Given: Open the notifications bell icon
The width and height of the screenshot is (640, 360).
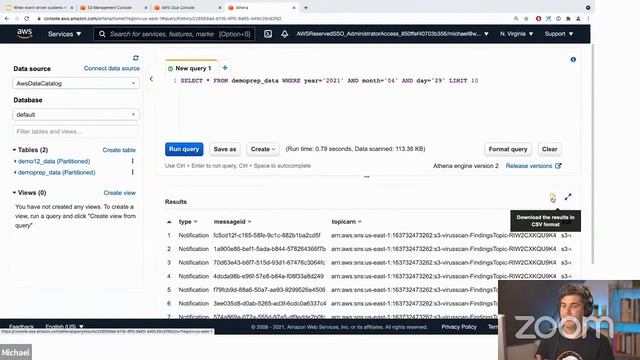Looking at the screenshot, I should [x=284, y=34].
